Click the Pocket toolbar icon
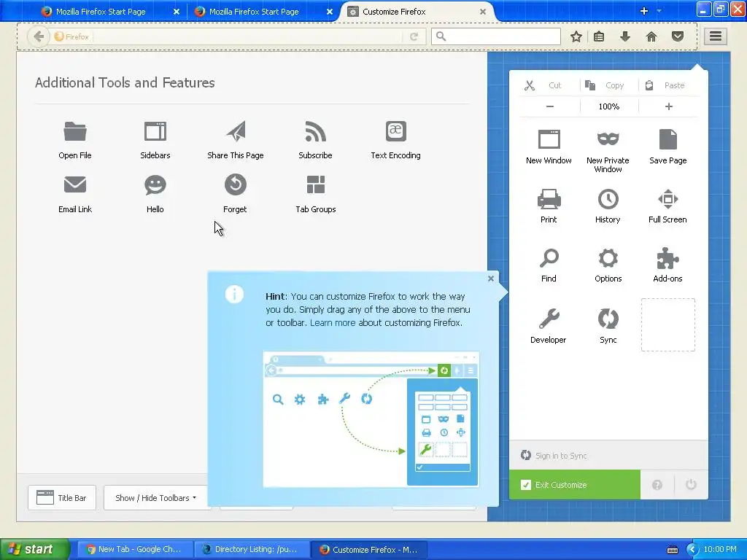Image resolution: width=747 pixels, height=560 pixels. pos(678,36)
